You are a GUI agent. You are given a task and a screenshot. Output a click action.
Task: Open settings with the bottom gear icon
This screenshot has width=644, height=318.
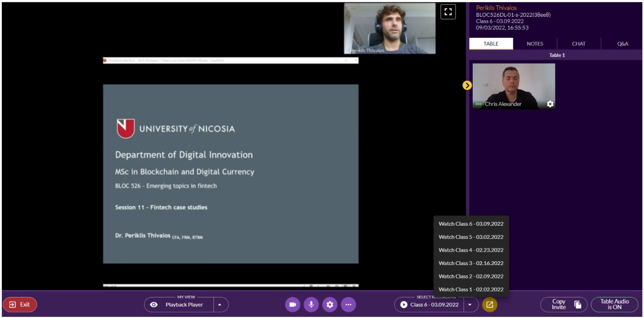[x=330, y=305]
